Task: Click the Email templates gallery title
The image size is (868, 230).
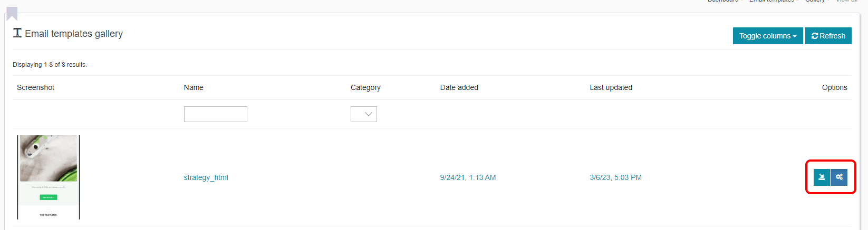Action: pyautogui.click(x=74, y=34)
